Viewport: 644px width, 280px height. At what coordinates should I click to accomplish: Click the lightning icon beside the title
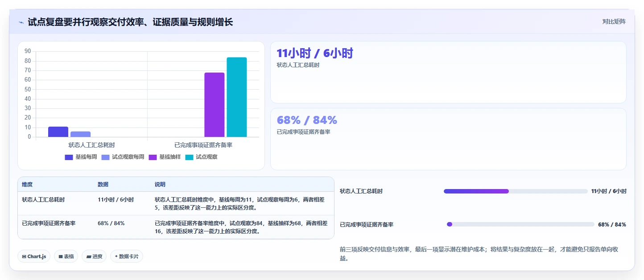21,22
